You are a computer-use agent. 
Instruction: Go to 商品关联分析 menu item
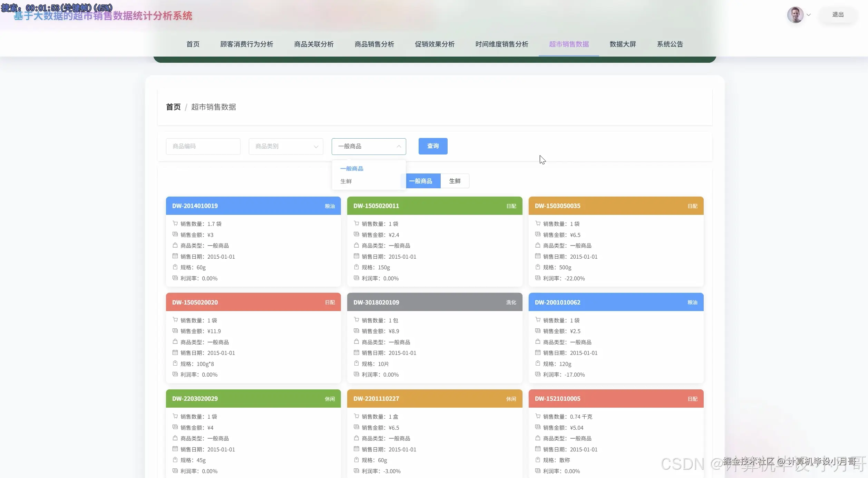(x=313, y=44)
